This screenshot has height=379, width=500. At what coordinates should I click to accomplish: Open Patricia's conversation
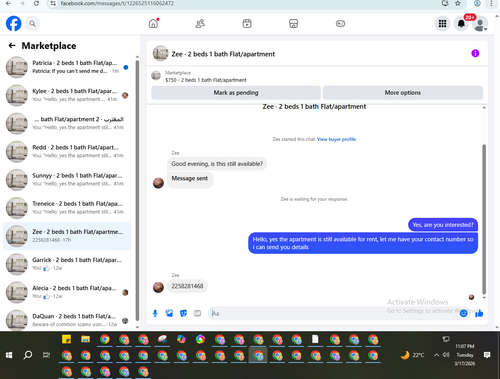(67, 67)
